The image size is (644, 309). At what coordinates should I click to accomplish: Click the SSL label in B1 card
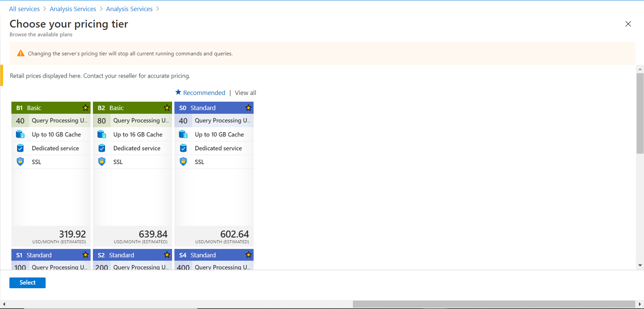(x=36, y=162)
